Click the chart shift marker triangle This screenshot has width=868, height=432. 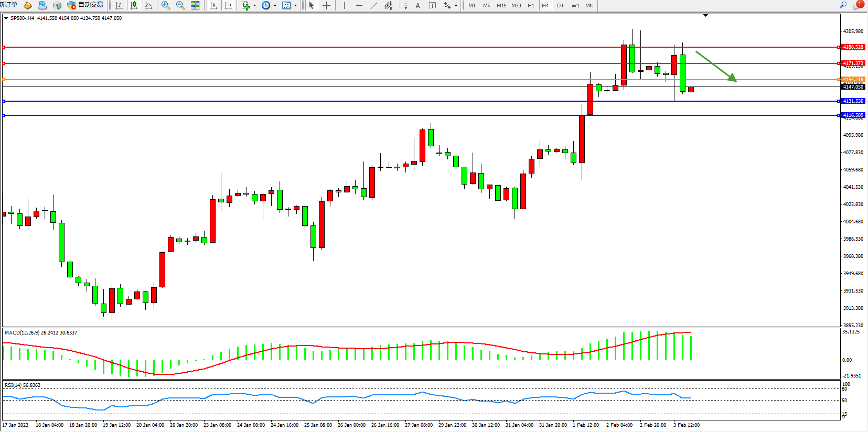point(705,15)
